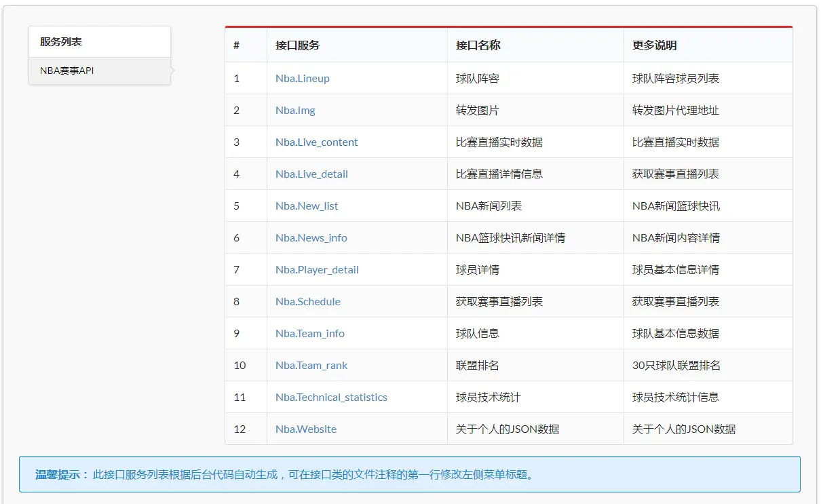Viewport: 821px width, 504px height.
Task: Open the Nba.Player_detail interface link
Action: tap(317, 269)
